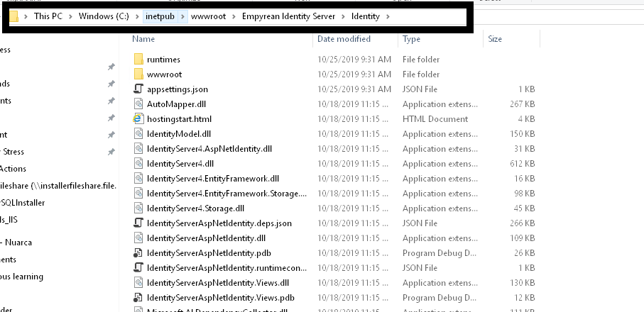Expand the chevron after Identity breadcrumb
The height and width of the screenshot is (312, 644).
coord(388,16)
